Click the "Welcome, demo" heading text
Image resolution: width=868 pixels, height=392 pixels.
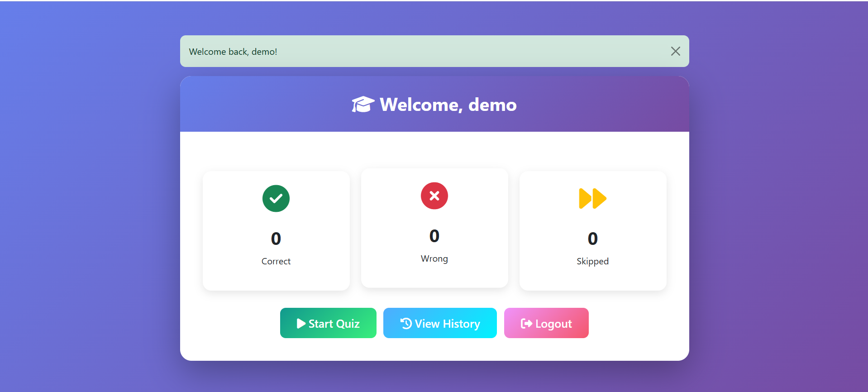(448, 105)
